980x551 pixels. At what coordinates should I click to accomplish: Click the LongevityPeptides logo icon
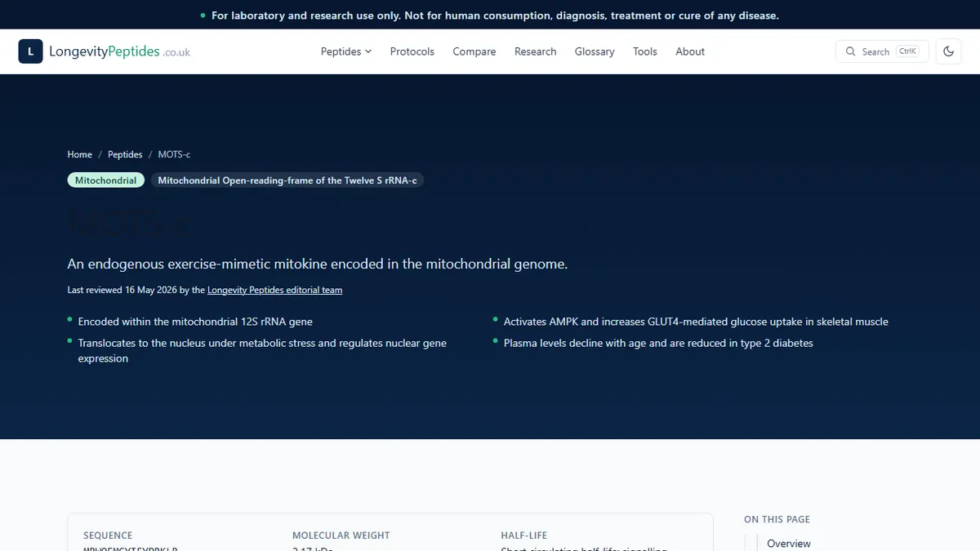coord(30,51)
